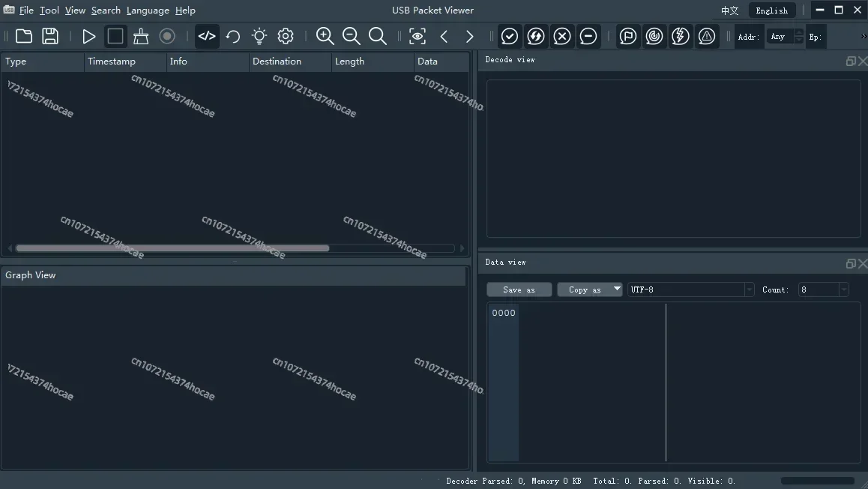Expand the toolbar overflow chevron
The height and width of the screenshot is (489, 868).
(863, 37)
